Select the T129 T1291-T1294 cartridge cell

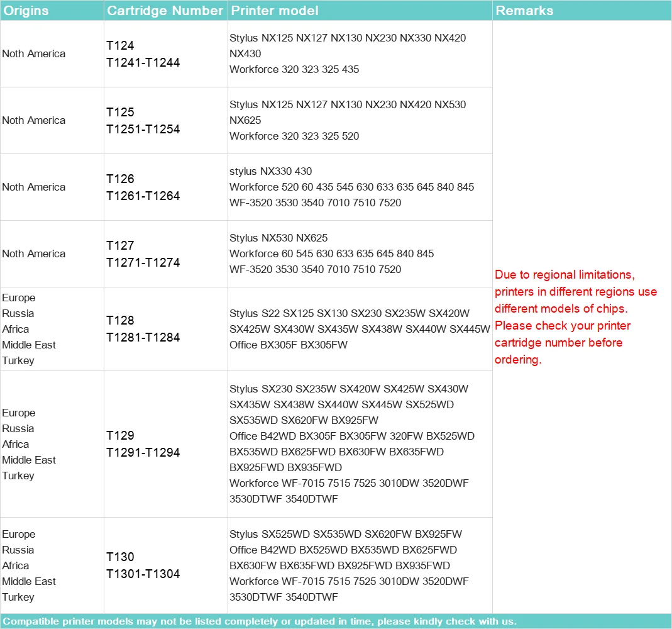click(x=165, y=444)
